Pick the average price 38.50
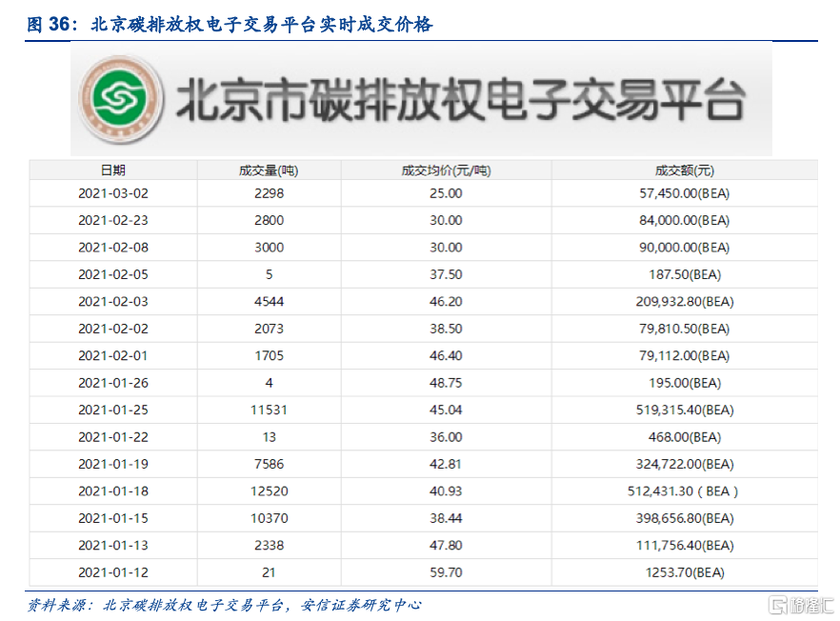The image size is (840, 621). coord(446,329)
